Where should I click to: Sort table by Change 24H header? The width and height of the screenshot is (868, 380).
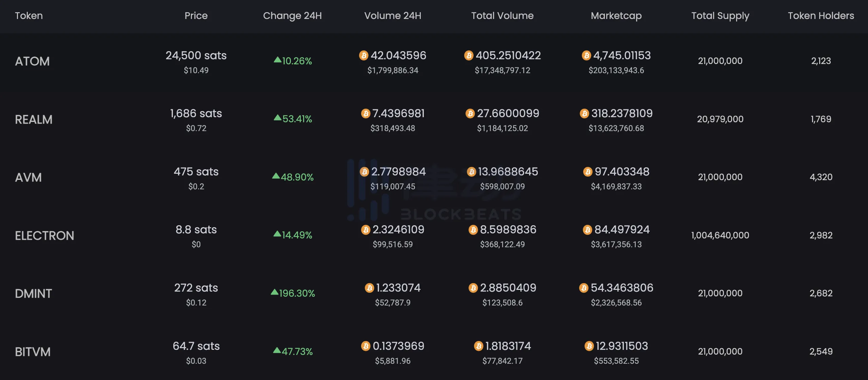click(x=292, y=16)
